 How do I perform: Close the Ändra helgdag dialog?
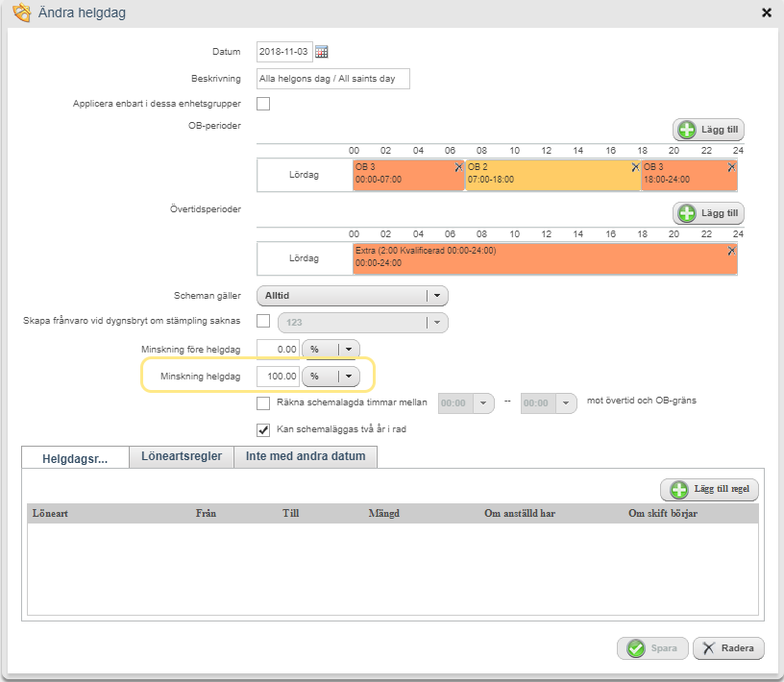pyautogui.click(x=767, y=12)
